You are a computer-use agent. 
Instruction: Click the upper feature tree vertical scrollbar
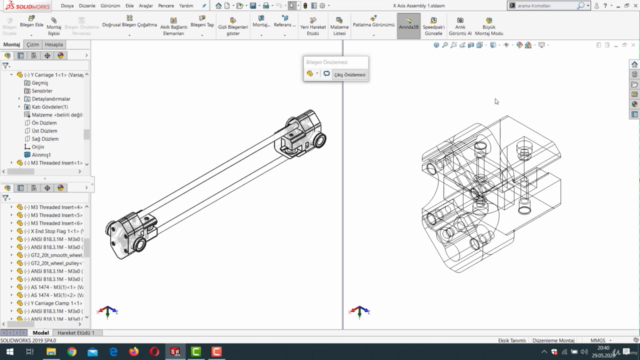(87, 134)
